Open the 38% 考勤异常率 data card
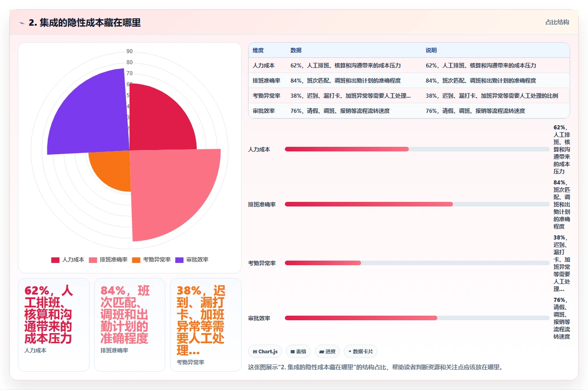Screen dimensions: 588x390 [206, 325]
